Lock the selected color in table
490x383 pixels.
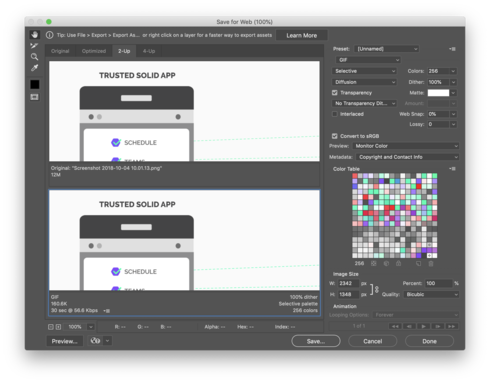click(398, 263)
